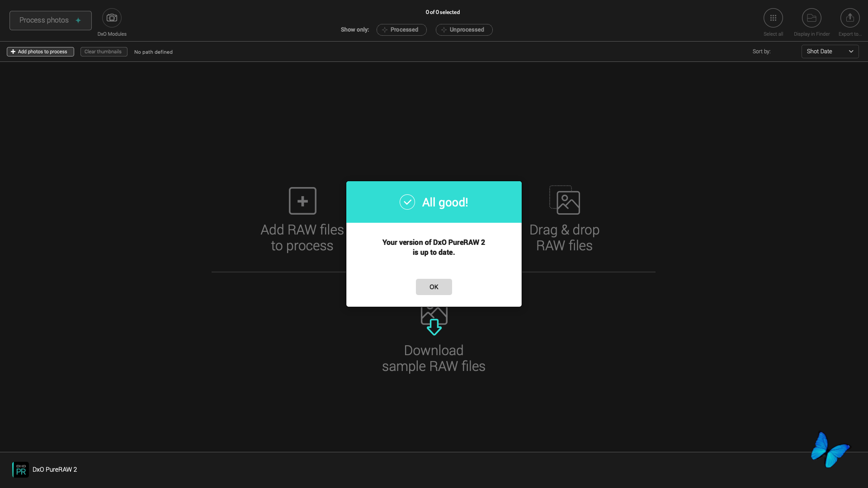The width and height of the screenshot is (868, 488).
Task: Click the checkmark in dialog header
Action: (x=407, y=202)
